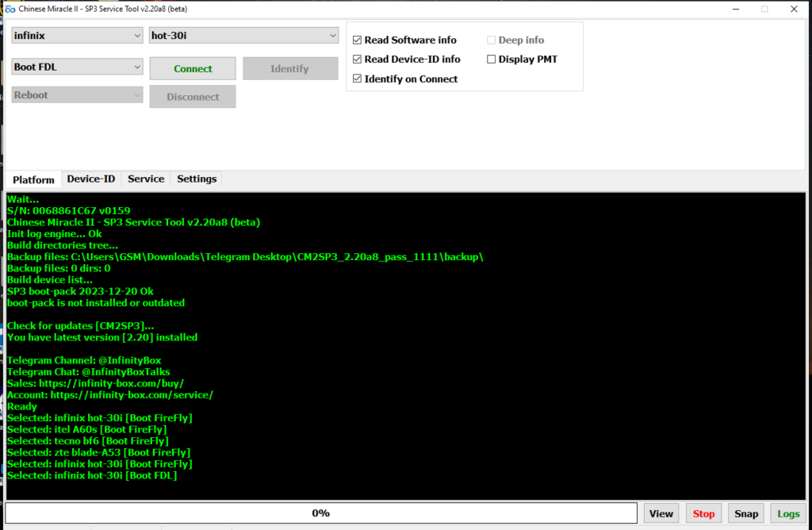The width and height of the screenshot is (812, 530).
Task: Click 'Selected: zte blade-A53 [Boot FireFly]' line
Action: click(99, 452)
